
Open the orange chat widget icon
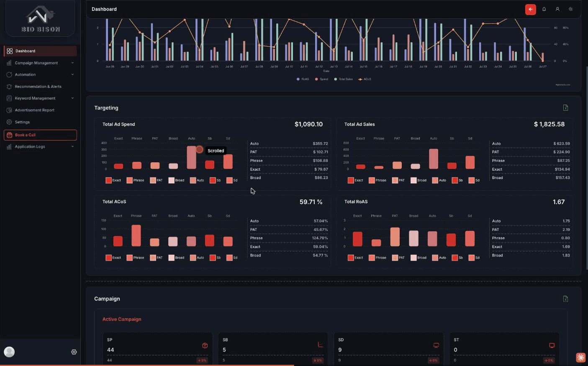click(x=580, y=357)
